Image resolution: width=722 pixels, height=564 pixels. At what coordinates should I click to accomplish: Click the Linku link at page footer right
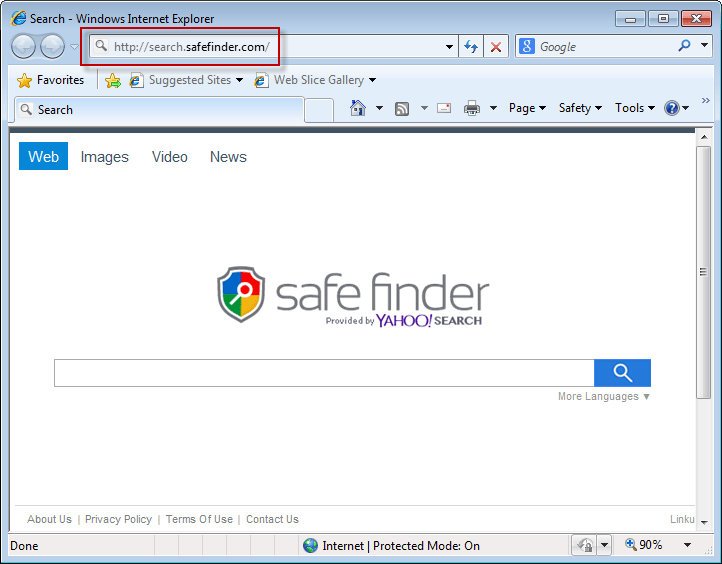coord(682,519)
